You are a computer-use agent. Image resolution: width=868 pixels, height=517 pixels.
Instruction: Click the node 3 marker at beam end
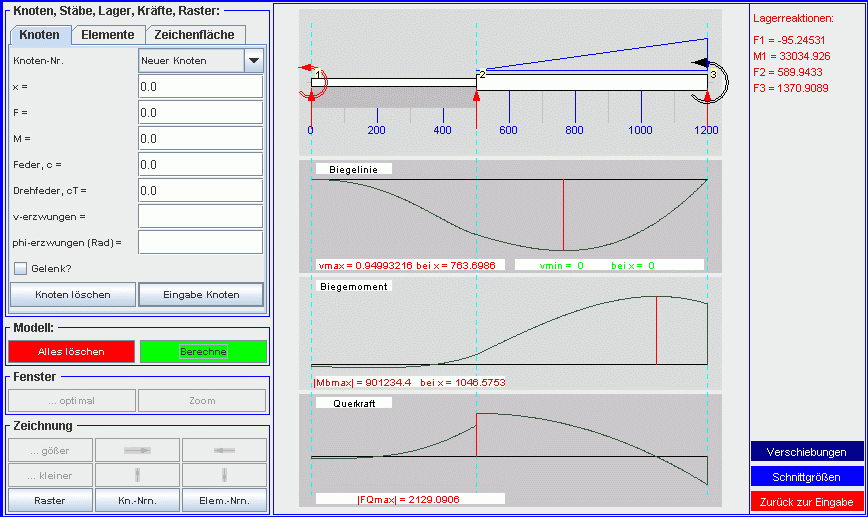click(x=712, y=75)
